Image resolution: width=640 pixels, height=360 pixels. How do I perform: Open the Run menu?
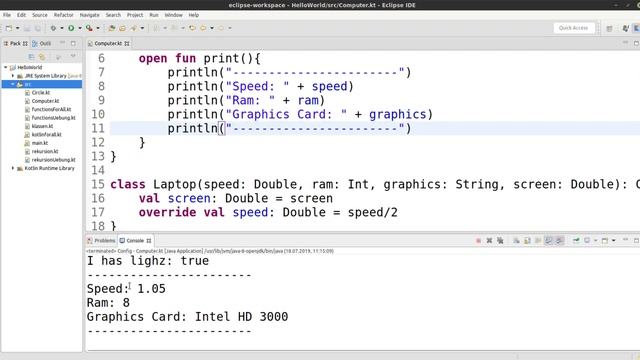click(153, 15)
